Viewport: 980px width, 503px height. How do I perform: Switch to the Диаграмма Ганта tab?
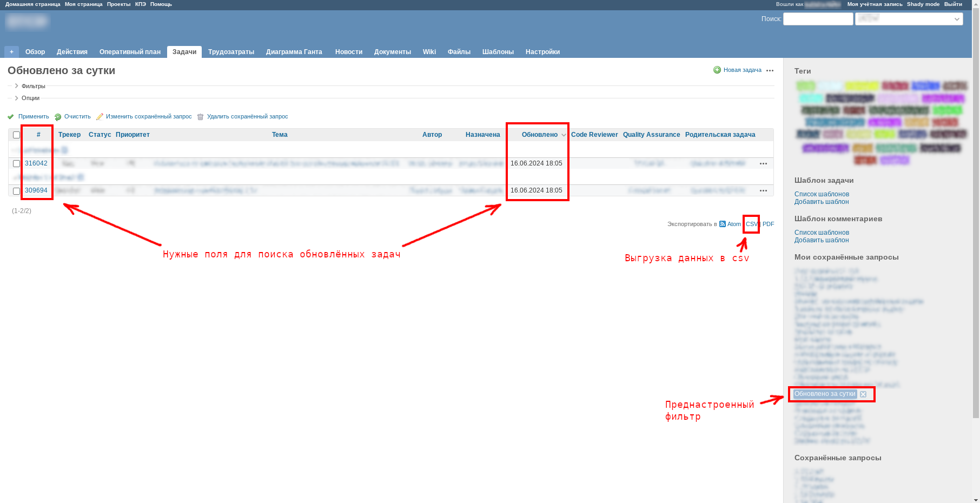[x=294, y=51]
